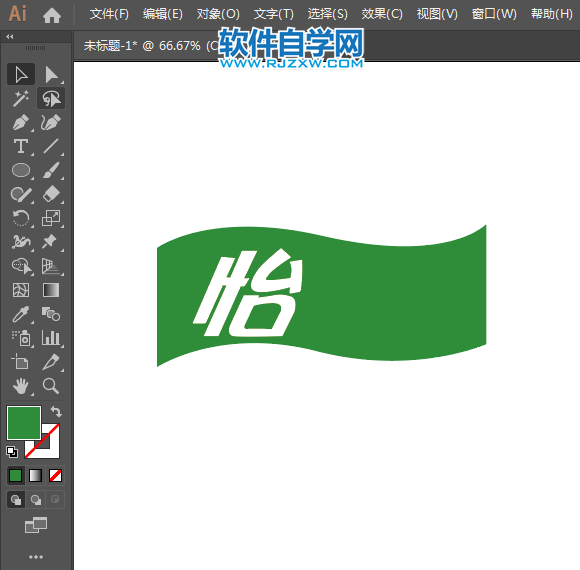
Task: Select the Scale tool
Action: pyautogui.click(x=51, y=218)
